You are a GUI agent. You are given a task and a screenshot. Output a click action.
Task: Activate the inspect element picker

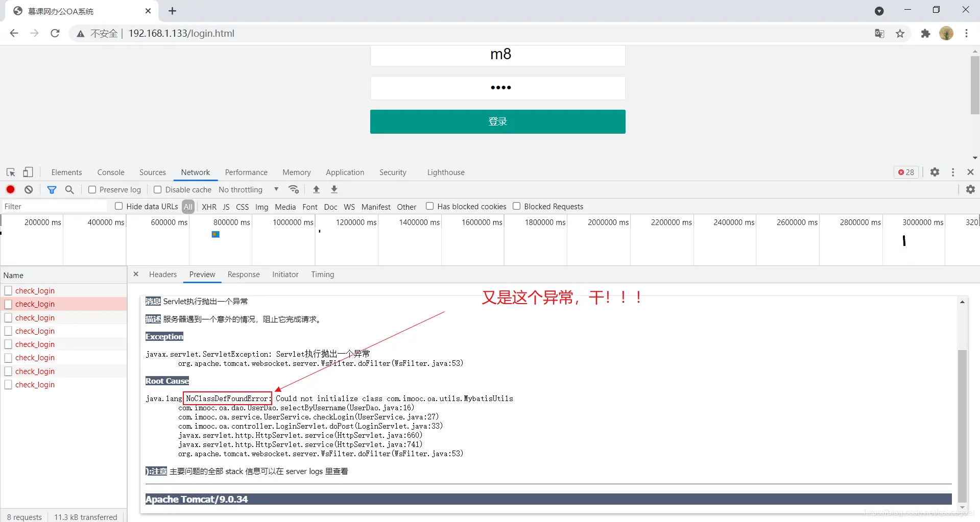11,172
